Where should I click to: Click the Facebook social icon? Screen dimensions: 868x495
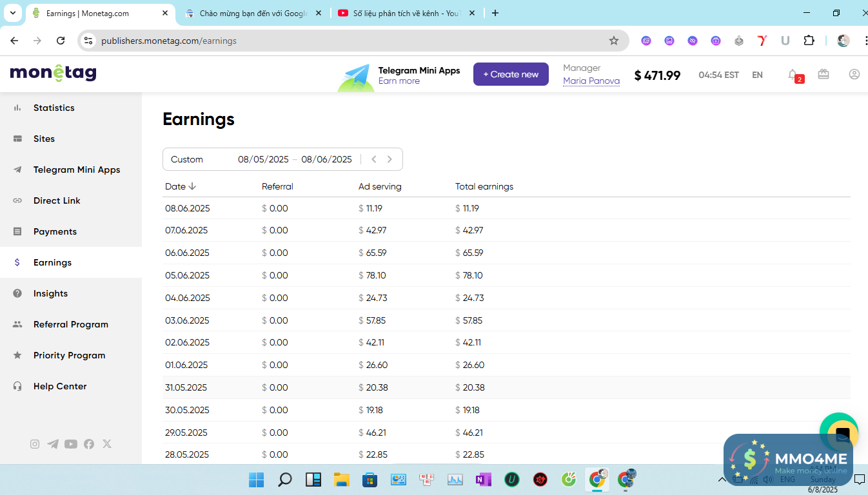[x=89, y=444]
